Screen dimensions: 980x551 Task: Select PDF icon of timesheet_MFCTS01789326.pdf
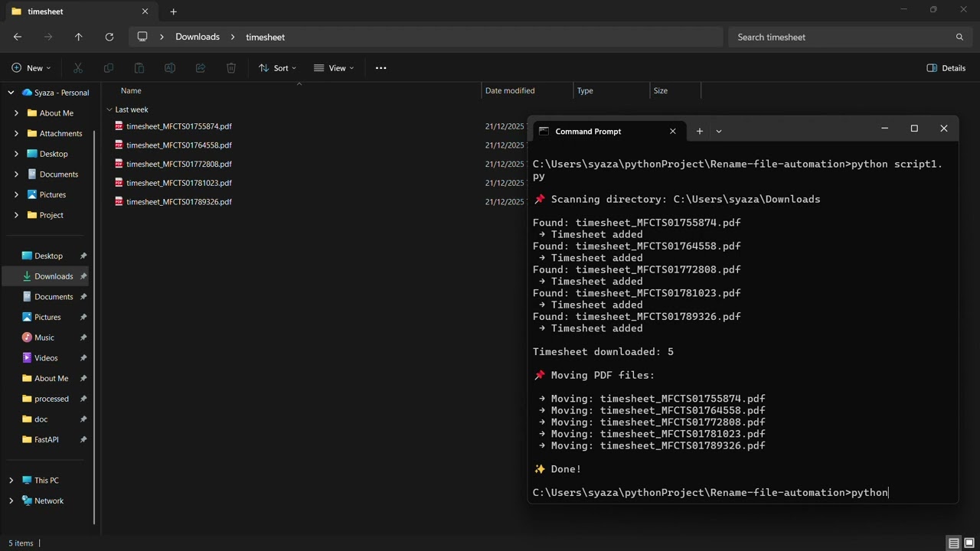click(119, 201)
